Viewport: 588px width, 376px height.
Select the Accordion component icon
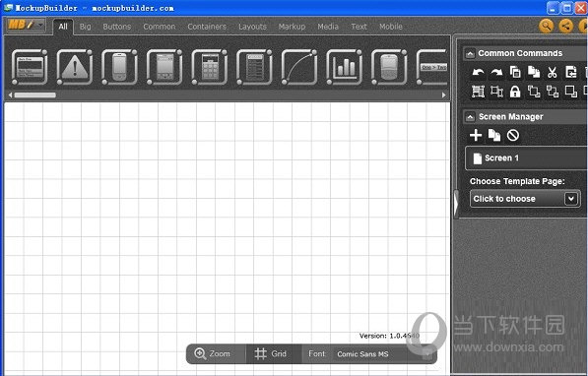click(30, 67)
